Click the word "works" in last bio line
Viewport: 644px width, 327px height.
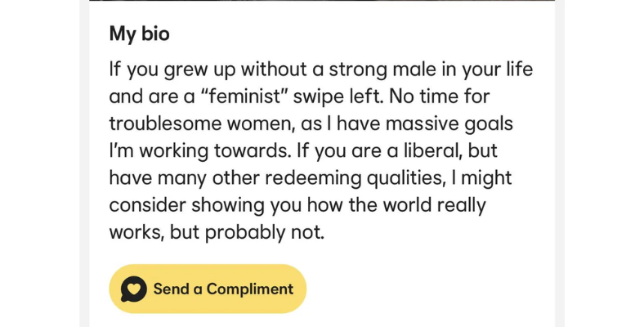[x=136, y=232]
